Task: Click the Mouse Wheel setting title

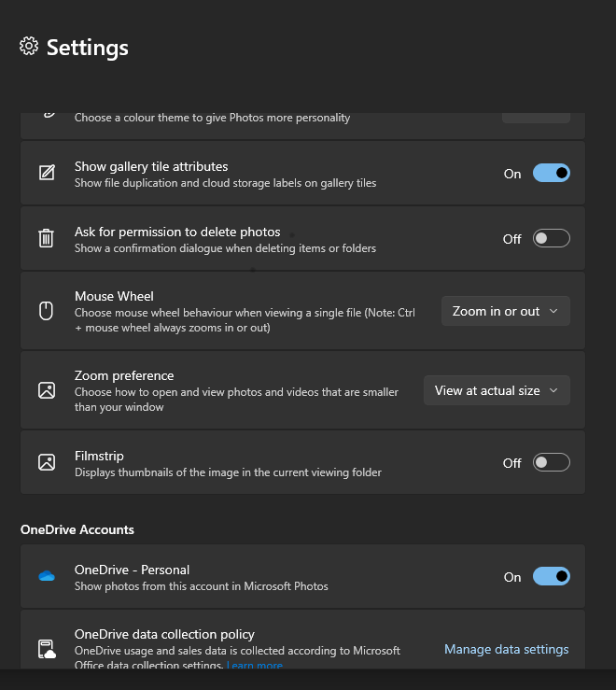Action: [x=115, y=296]
